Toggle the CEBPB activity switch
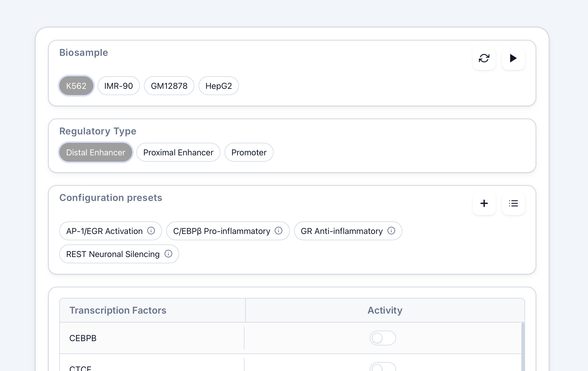Image resolution: width=588 pixels, height=371 pixels. [x=383, y=338]
